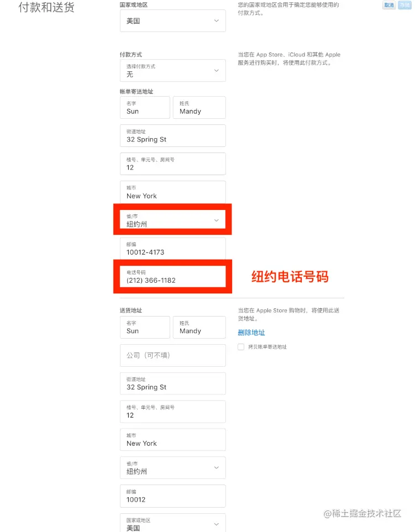Click the 删除地址 link

click(251, 333)
